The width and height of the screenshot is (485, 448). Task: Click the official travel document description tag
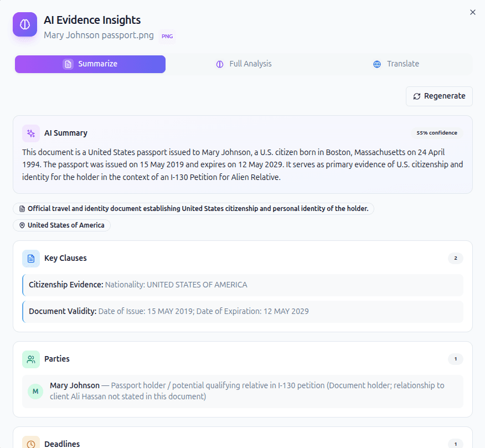[x=193, y=209]
